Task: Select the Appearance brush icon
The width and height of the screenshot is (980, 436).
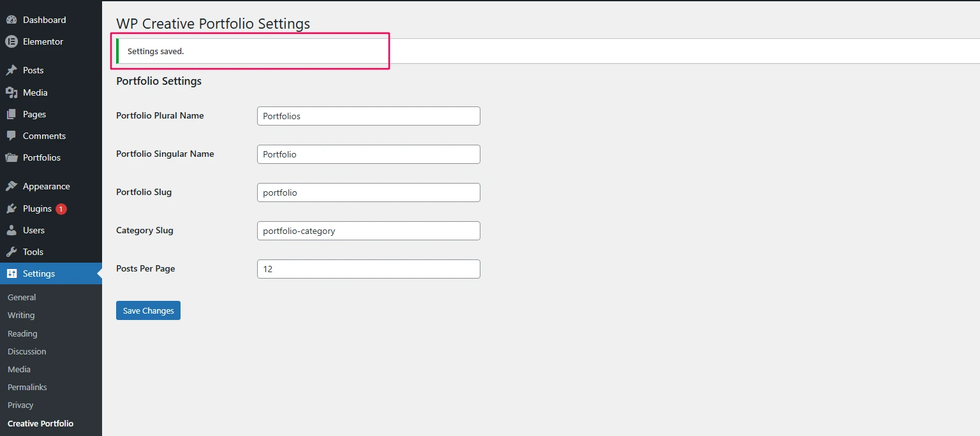Action: [13, 185]
